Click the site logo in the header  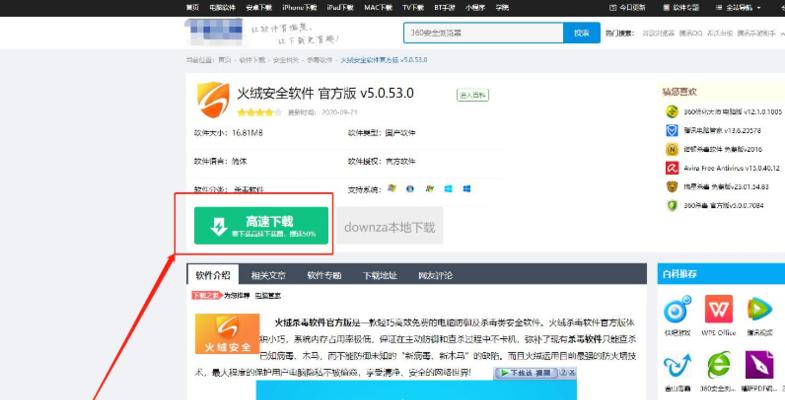click(214, 32)
